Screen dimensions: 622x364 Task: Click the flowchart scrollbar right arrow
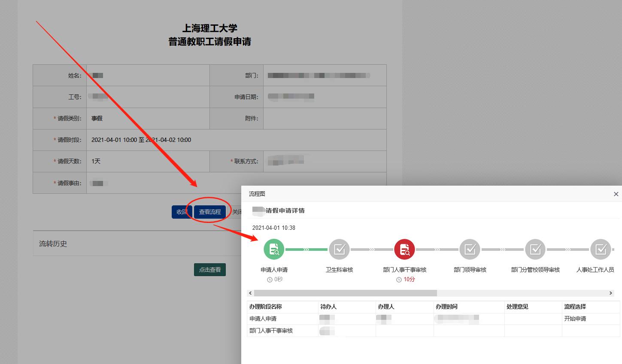(x=610, y=293)
